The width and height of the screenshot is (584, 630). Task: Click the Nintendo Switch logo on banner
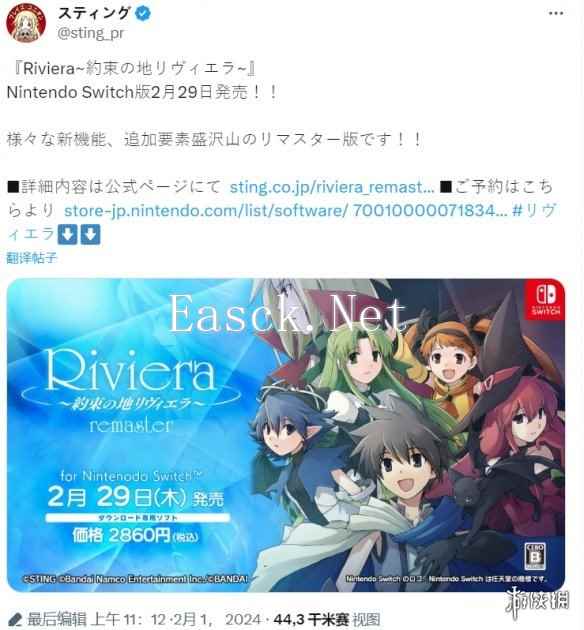coord(545,300)
